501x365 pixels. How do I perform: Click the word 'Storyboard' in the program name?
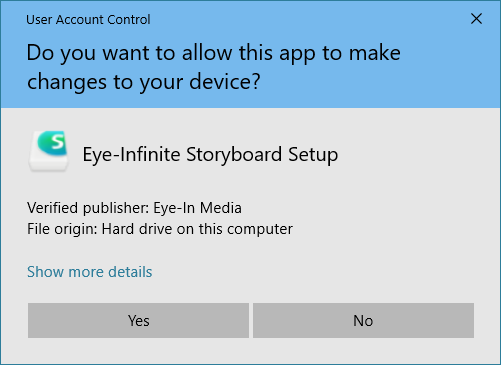(234, 155)
